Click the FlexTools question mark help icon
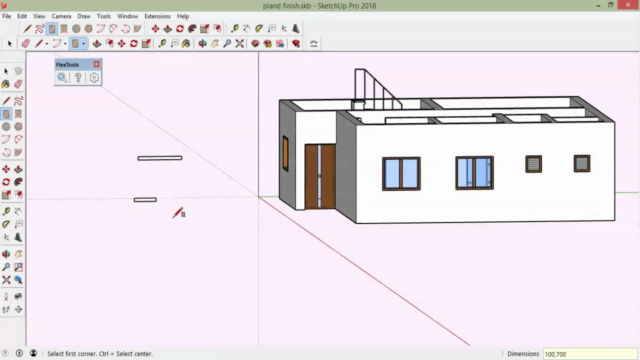 click(78, 78)
